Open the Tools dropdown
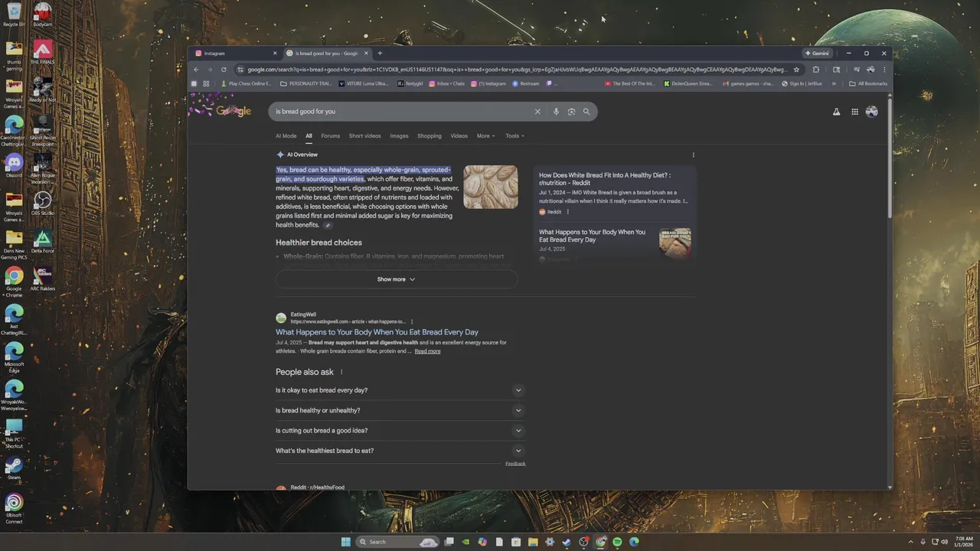980x551 pixels. [x=514, y=136]
